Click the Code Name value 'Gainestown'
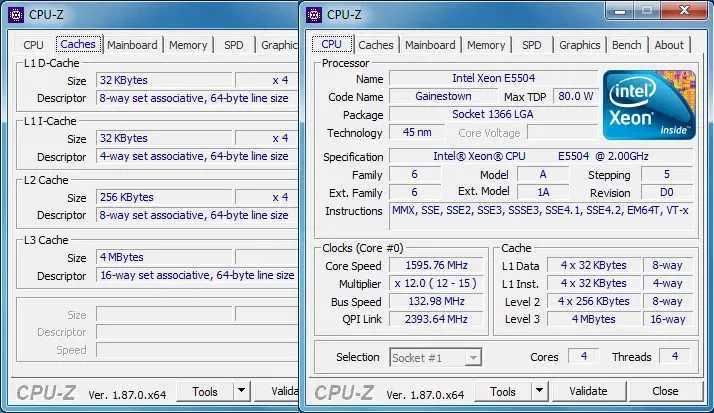This screenshot has height=413, width=714. tap(443, 97)
